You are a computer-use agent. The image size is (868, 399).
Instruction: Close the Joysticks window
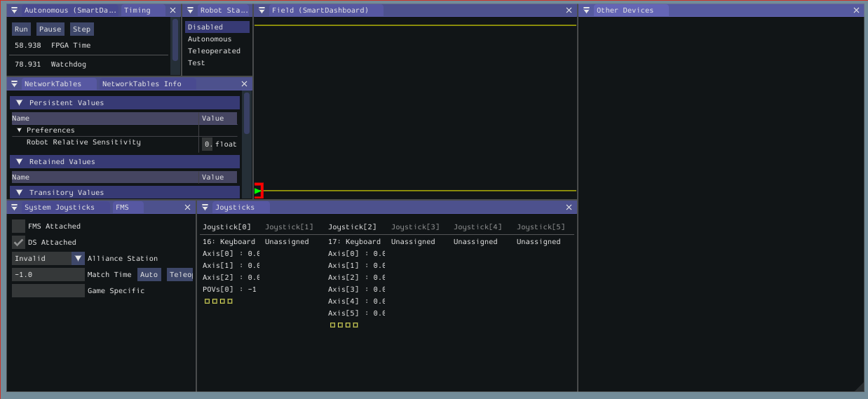click(x=569, y=208)
